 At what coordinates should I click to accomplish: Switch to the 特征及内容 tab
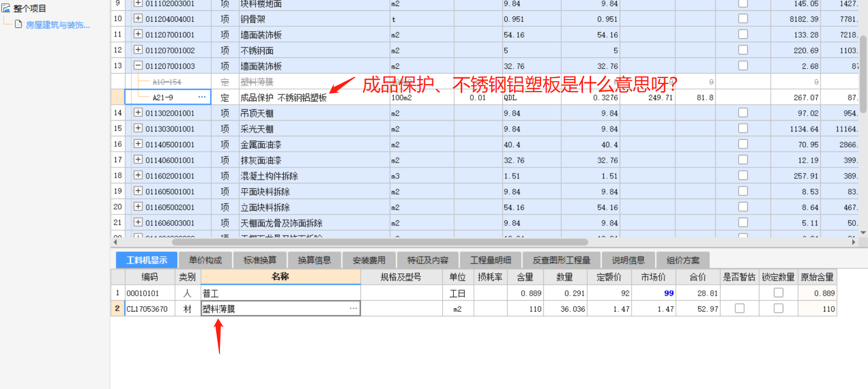[428, 260]
